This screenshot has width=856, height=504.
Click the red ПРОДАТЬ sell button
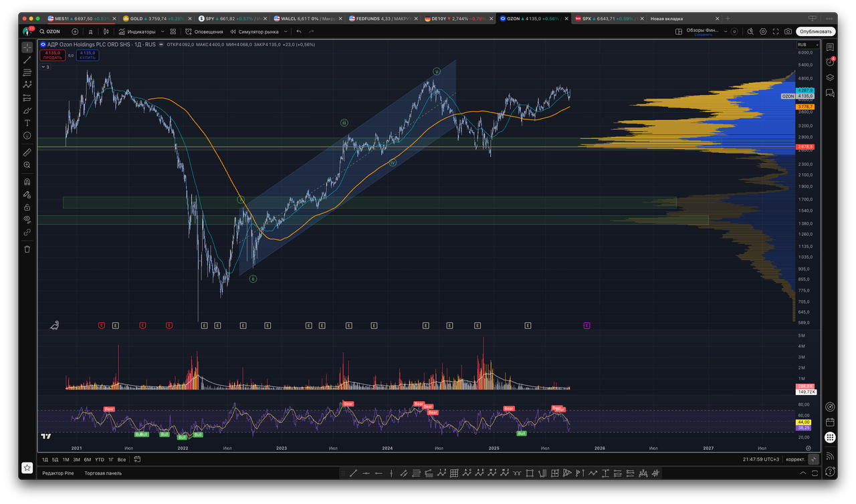click(53, 55)
